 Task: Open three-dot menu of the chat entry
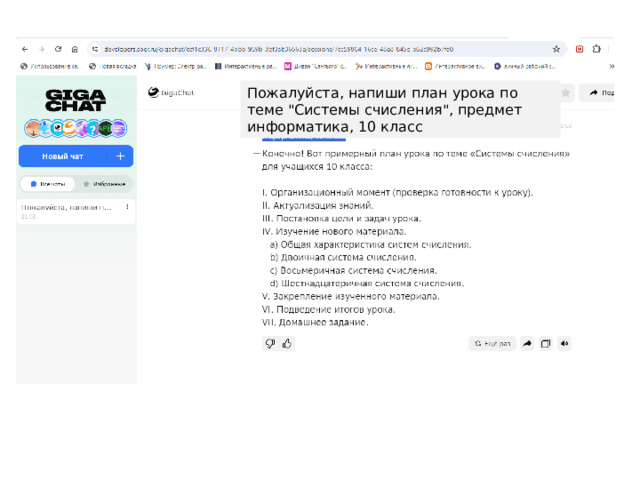click(127, 207)
